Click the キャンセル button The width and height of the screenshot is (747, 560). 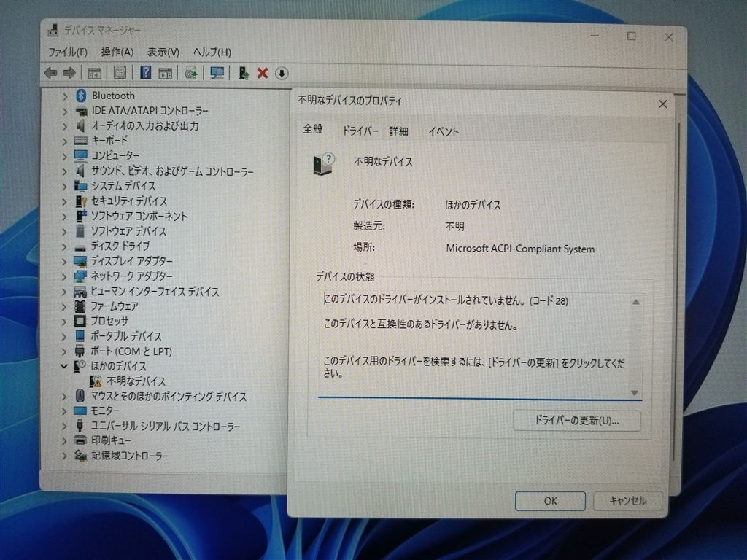tap(627, 500)
